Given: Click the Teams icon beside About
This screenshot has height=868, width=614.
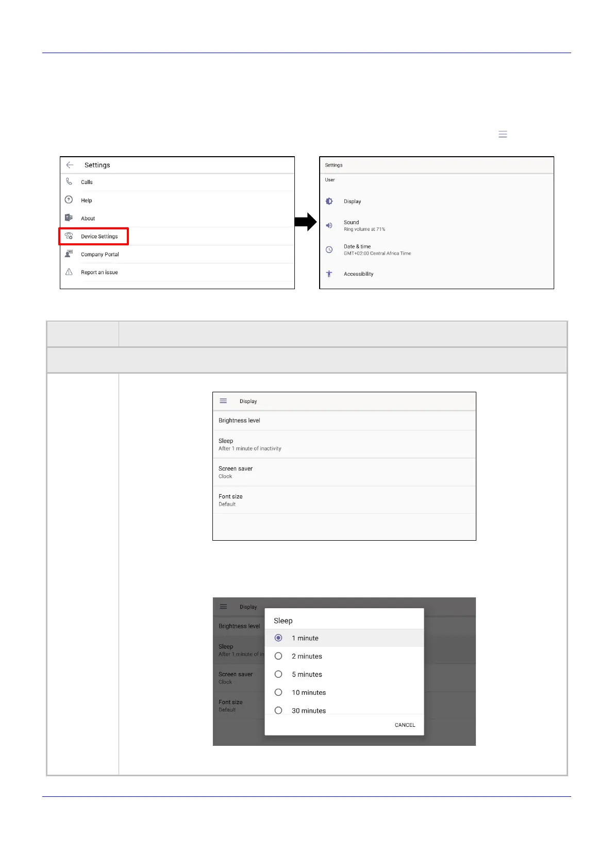Looking at the screenshot, I should 69,218.
